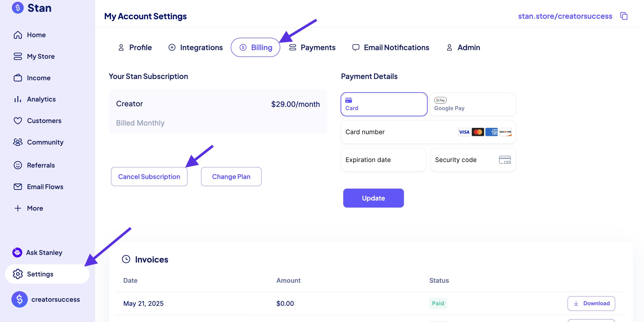The image size is (644, 322).
Task: Select Google Pay payment method
Action: 473,104
